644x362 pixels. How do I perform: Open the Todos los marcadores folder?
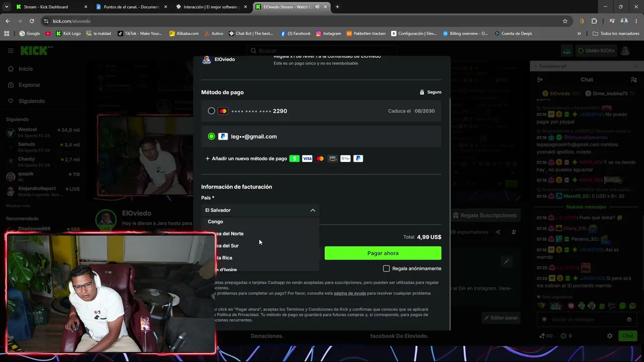pos(616,34)
